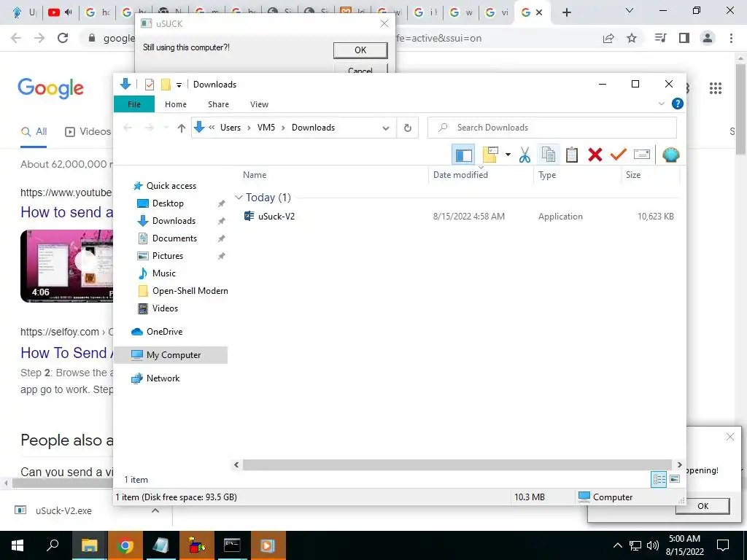
Task: Open the Share ribbon tab
Action: 218,104
